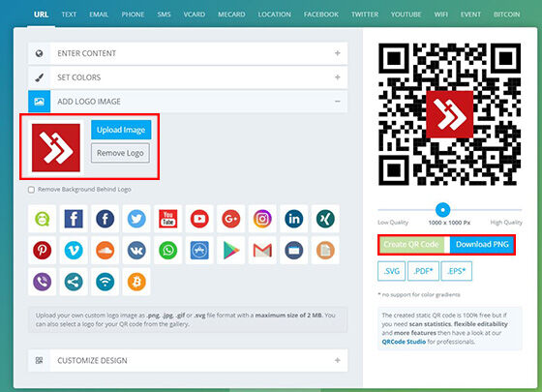Pick the Google Play logo
This screenshot has height=392, width=542.
pos(231,251)
